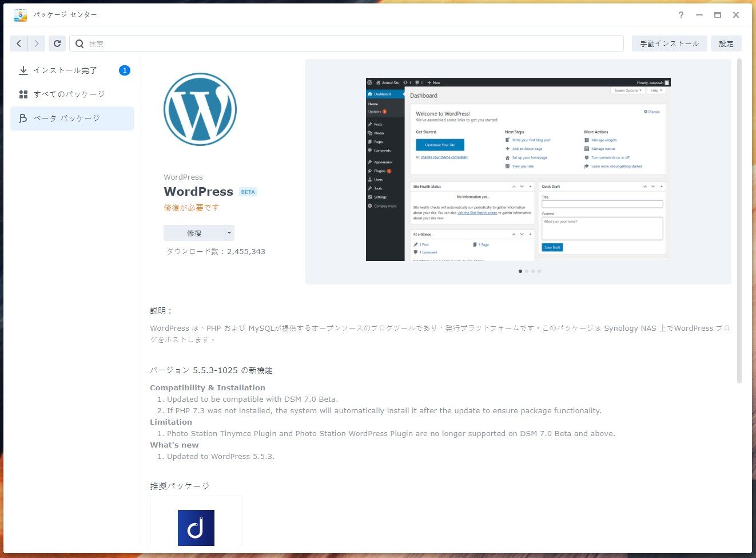Select すべてのパッケージ in sidebar
This screenshot has width=756, height=558.
point(72,94)
